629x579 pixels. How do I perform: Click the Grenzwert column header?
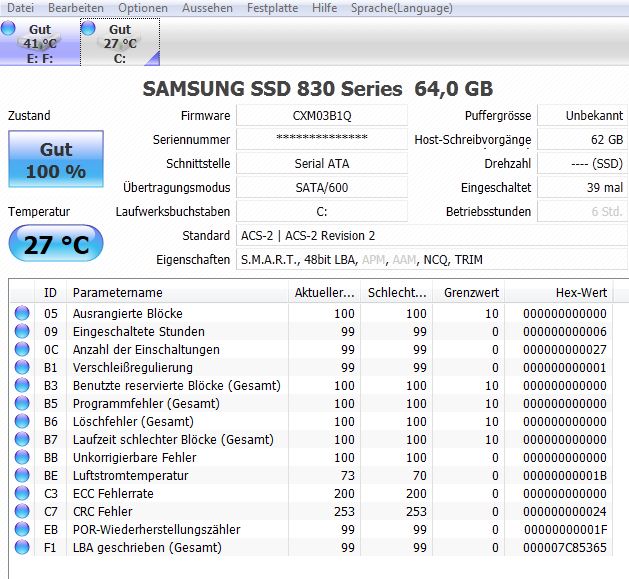(x=469, y=293)
